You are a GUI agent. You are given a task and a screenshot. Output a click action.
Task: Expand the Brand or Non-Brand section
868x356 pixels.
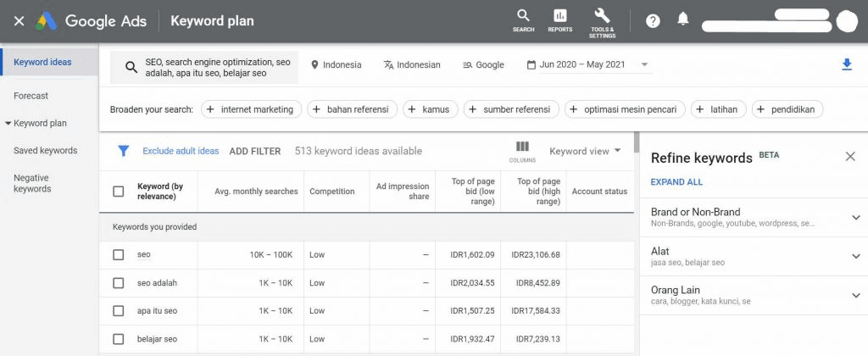tap(855, 217)
